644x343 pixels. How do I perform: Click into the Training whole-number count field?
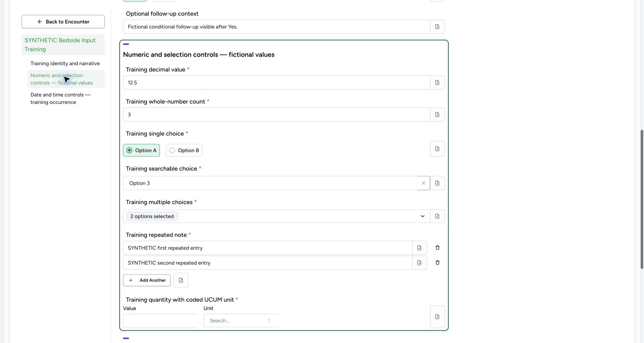pyautogui.click(x=277, y=115)
